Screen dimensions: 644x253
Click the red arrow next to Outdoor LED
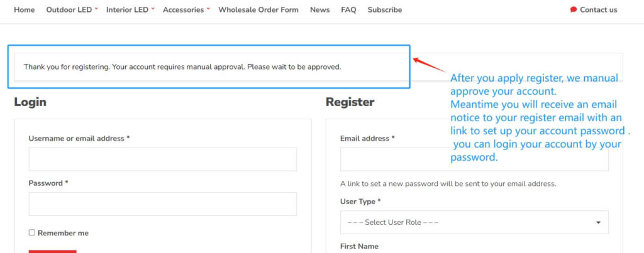pos(96,9)
